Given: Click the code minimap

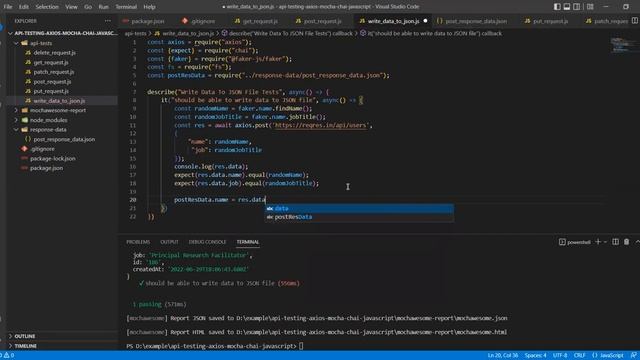Looking at the screenshot, I should (623, 45).
